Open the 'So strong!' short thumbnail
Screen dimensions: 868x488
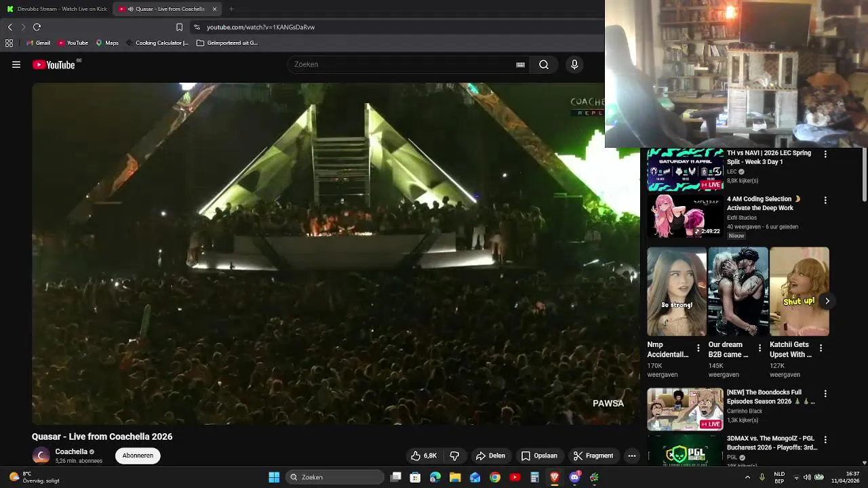click(677, 291)
